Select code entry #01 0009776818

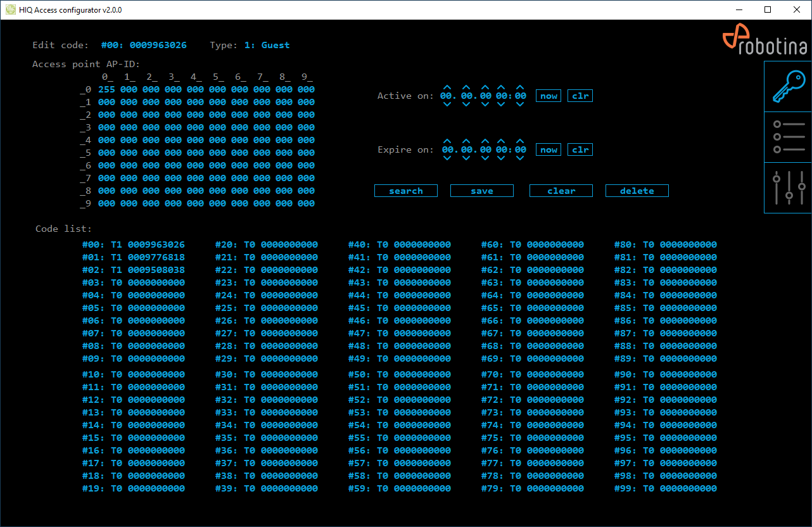[134, 258]
